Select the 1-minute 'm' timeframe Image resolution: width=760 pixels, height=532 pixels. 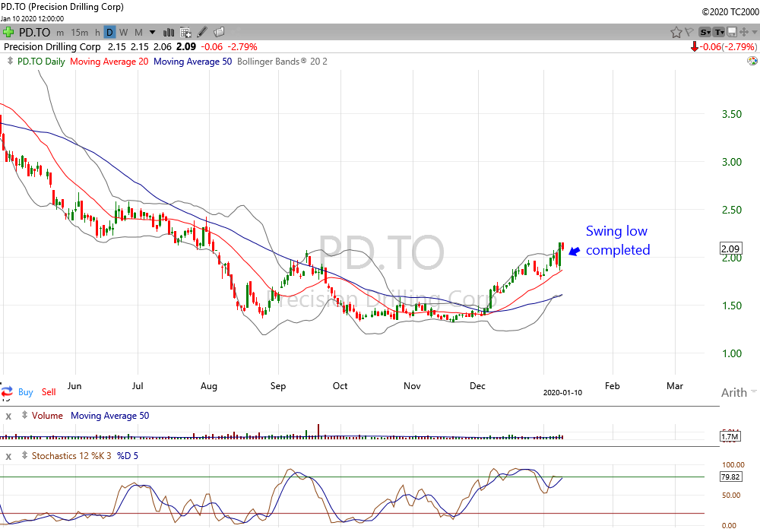60,33
